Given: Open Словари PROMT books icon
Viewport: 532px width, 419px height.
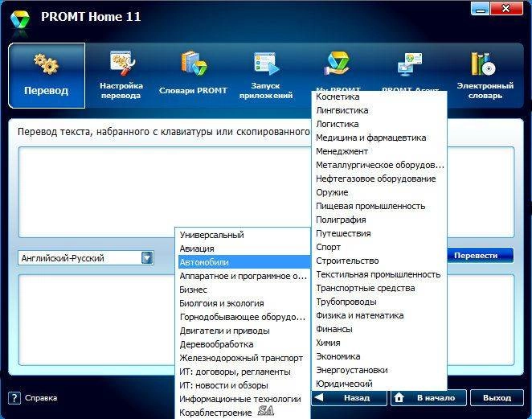Looking at the screenshot, I should [194, 64].
